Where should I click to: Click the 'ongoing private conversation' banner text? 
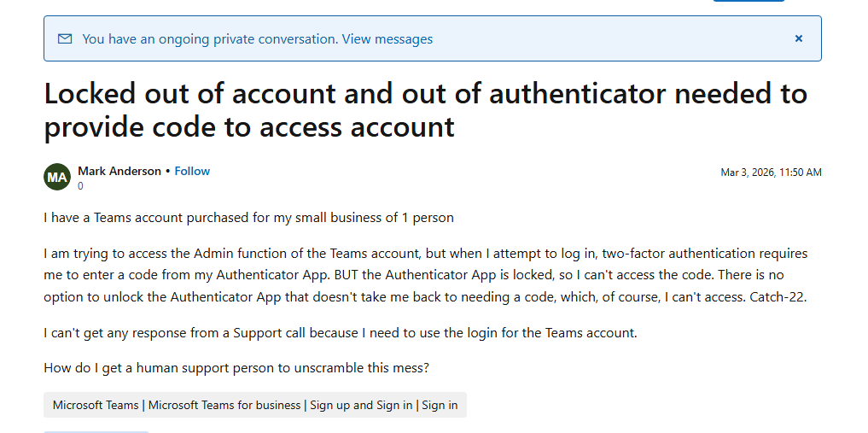coord(210,39)
